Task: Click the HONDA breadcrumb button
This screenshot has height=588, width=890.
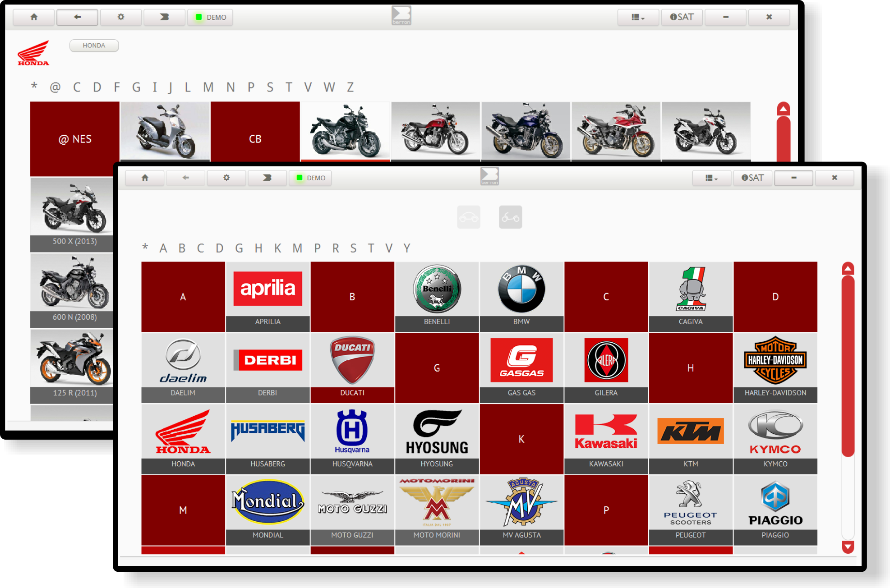Action: click(94, 46)
